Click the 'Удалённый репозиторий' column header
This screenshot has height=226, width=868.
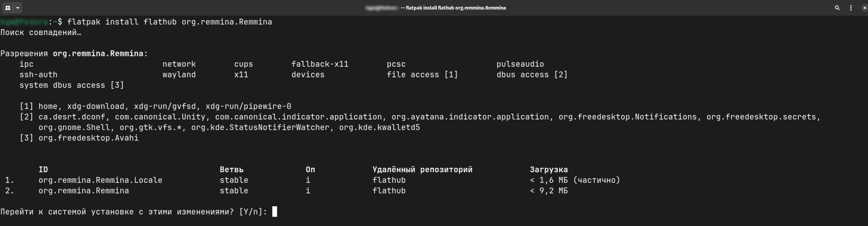click(x=422, y=170)
